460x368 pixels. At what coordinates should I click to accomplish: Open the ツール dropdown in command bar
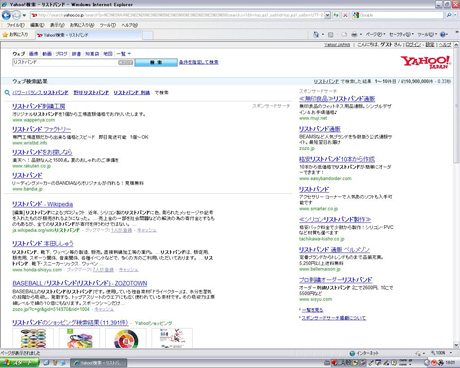click(x=427, y=35)
